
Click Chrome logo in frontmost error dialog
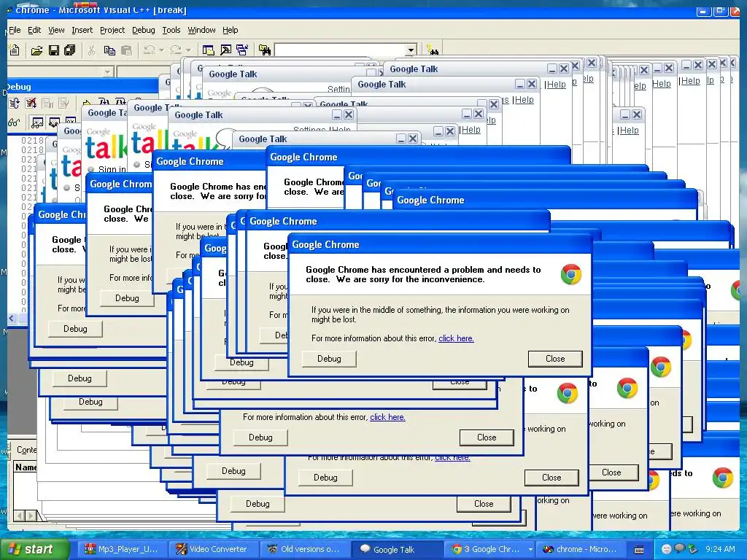pyautogui.click(x=570, y=274)
